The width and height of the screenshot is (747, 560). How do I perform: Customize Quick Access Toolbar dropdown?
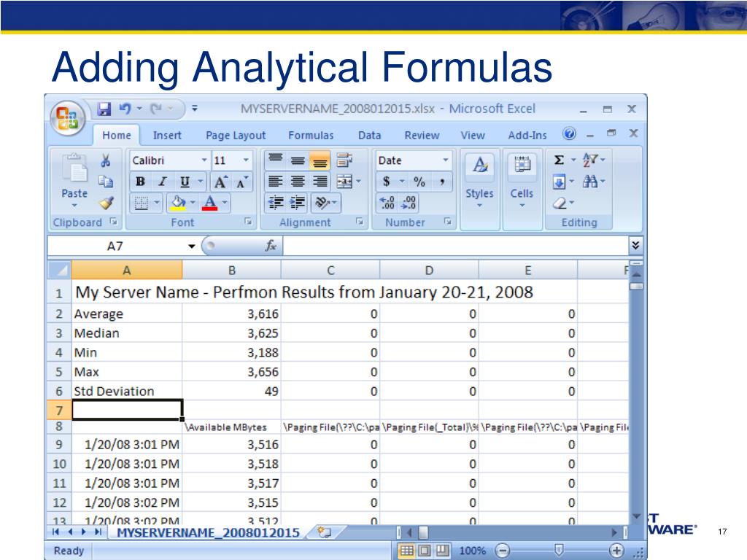pos(194,109)
